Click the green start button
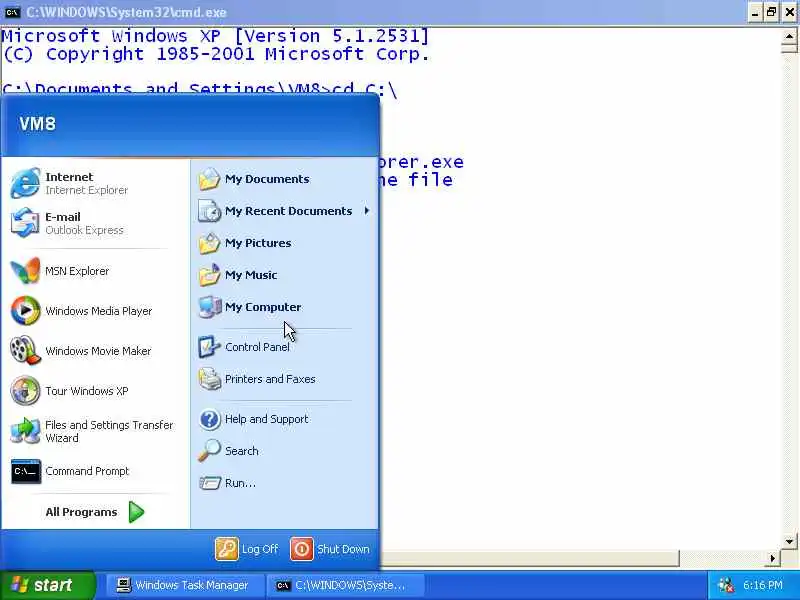 (48, 585)
